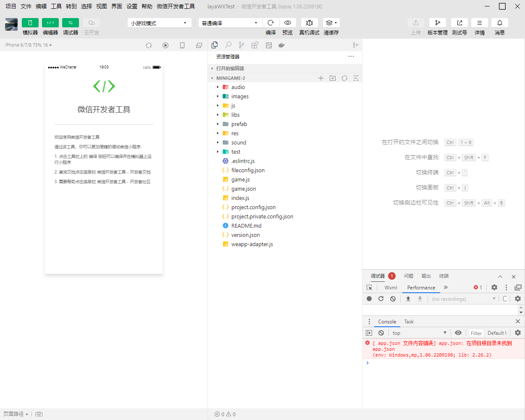Toggle the 编辑器 editor panel button
Image resolution: width=525 pixels, height=420 pixels.
[x=50, y=23]
